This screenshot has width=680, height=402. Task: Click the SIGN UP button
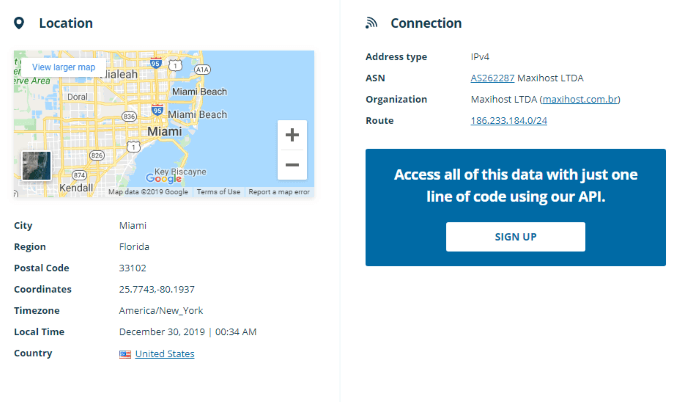[515, 237]
